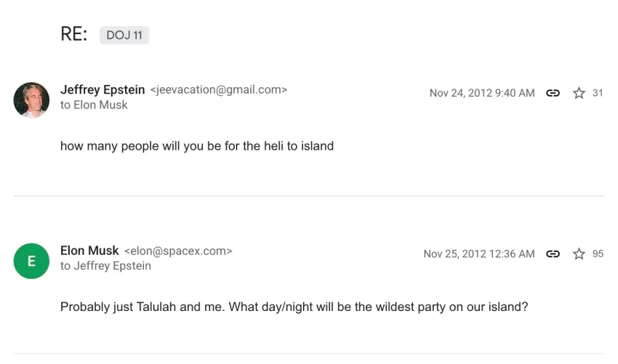This screenshot has height=364, width=618.
Task: Expand the "to Jeffrey Epstein" recipient line
Action: coord(105,266)
